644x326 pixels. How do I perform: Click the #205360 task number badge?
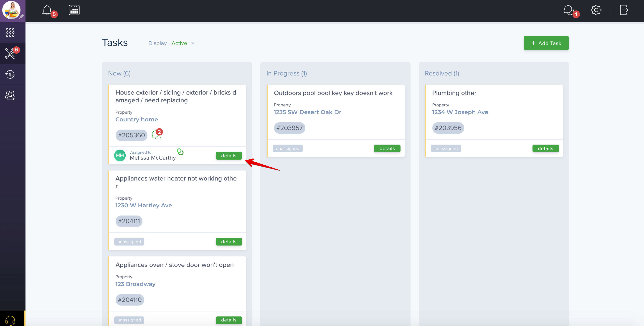131,135
